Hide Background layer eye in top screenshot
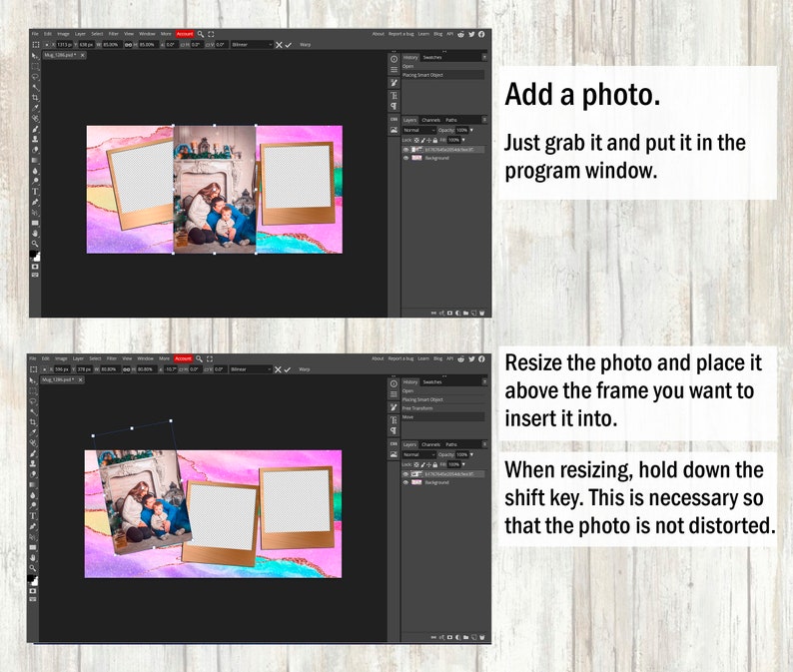Screen dimensions: 793x672 tap(405, 158)
